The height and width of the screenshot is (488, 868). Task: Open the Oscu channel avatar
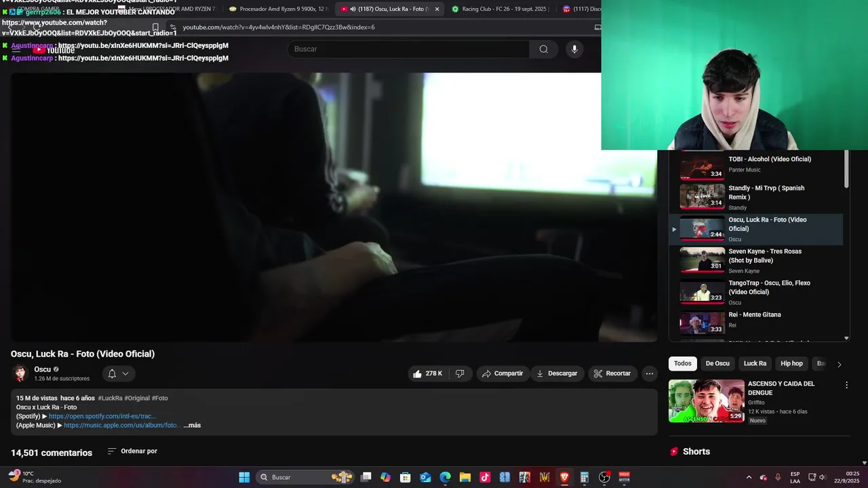pos(20,373)
